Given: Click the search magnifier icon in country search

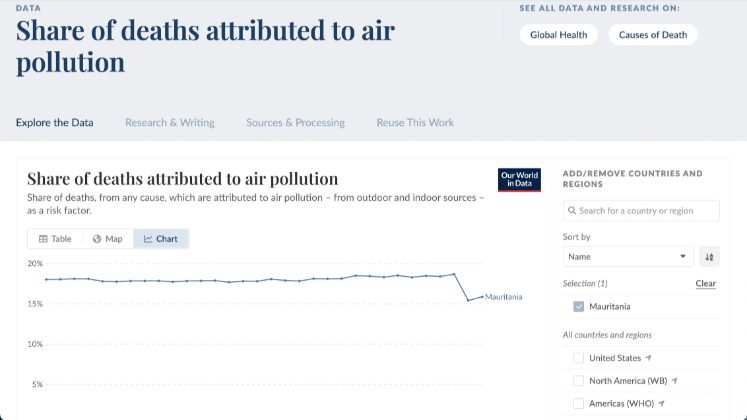Looking at the screenshot, I should click(x=571, y=211).
